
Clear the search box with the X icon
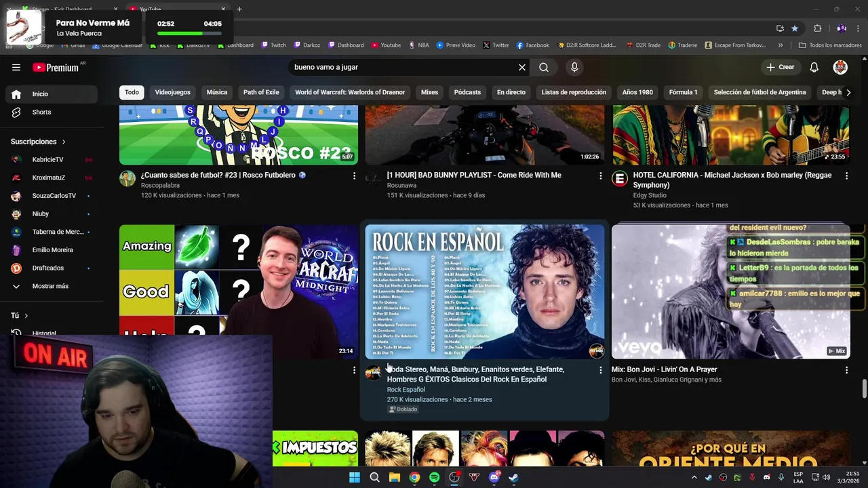[522, 67]
